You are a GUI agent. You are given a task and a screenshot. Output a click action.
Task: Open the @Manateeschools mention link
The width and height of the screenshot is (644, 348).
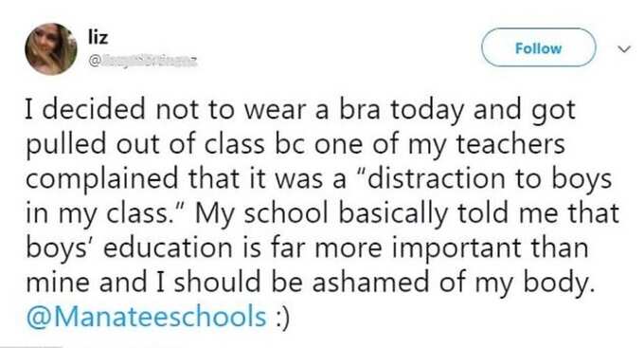tap(146, 317)
